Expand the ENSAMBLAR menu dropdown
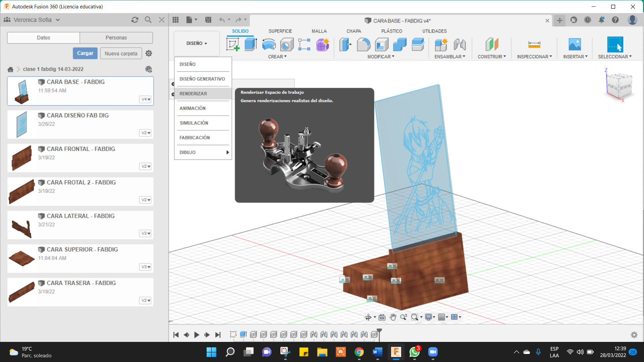This screenshot has height=362, width=644. pyautogui.click(x=450, y=57)
